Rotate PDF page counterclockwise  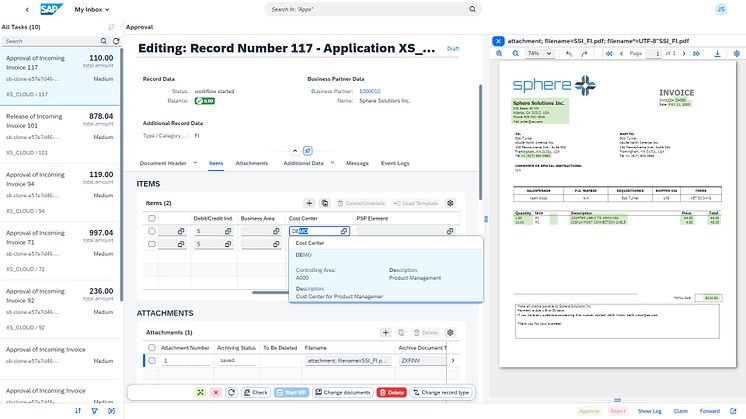point(569,53)
